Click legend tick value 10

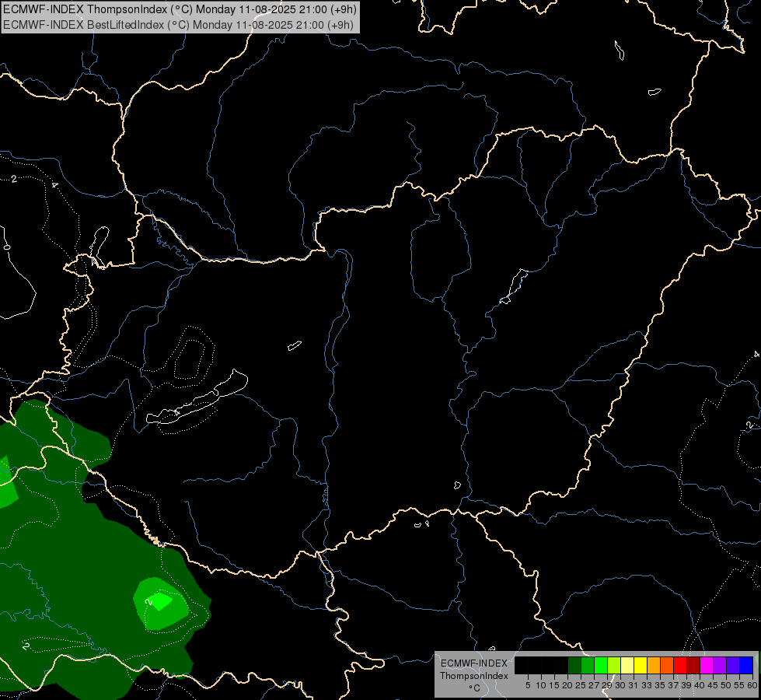click(541, 685)
